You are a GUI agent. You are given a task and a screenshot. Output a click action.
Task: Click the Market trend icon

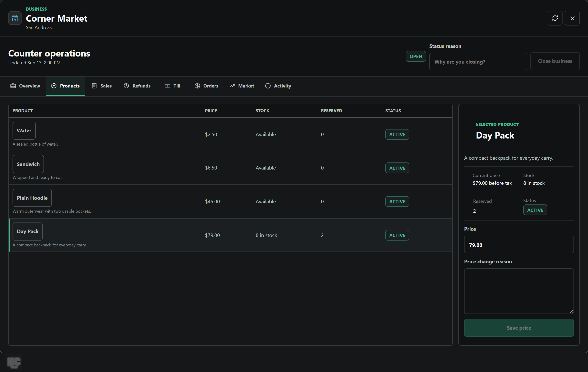(x=232, y=86)
